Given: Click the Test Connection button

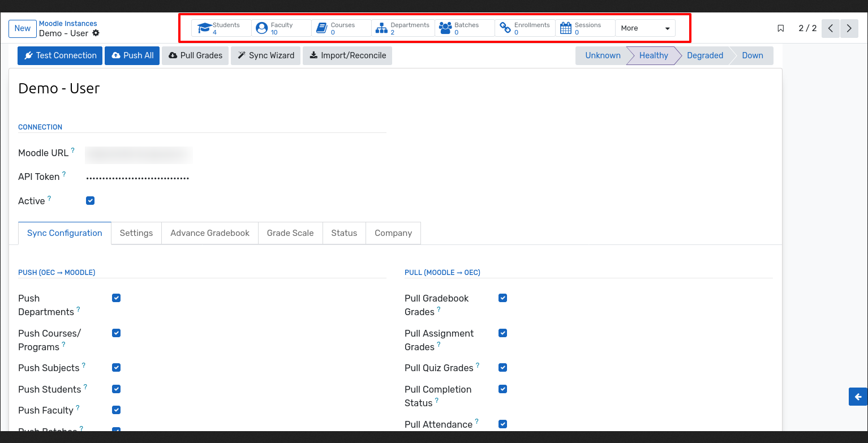Looking at the screenshot, I should (x=60, y=55).
